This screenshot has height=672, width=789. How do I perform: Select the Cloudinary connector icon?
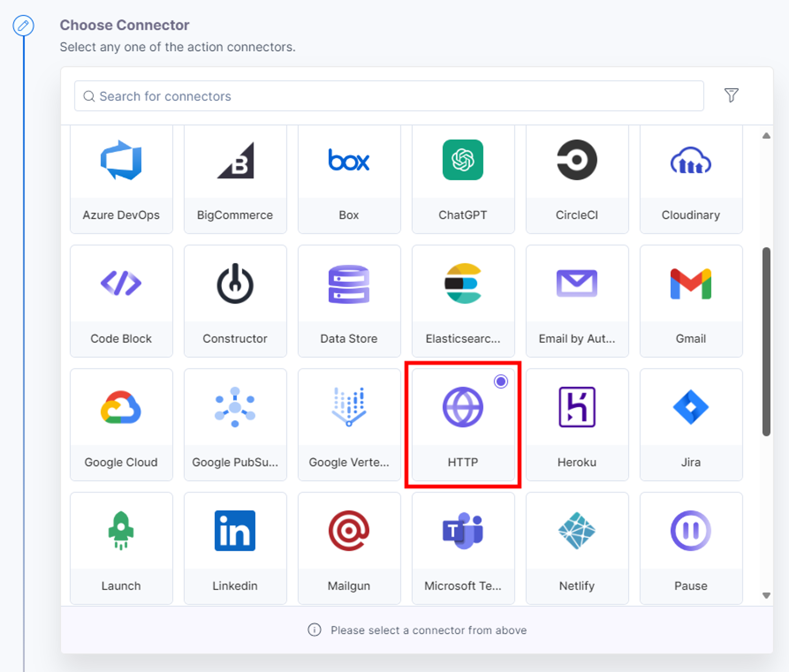click(691, 160)
